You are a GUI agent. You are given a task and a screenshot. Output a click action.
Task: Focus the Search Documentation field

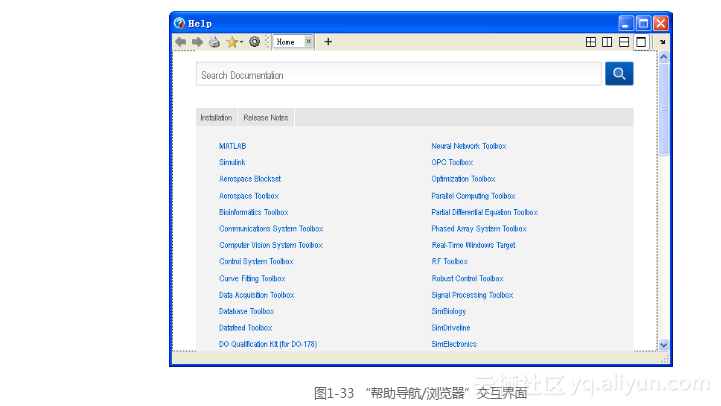tap(399, 74)
